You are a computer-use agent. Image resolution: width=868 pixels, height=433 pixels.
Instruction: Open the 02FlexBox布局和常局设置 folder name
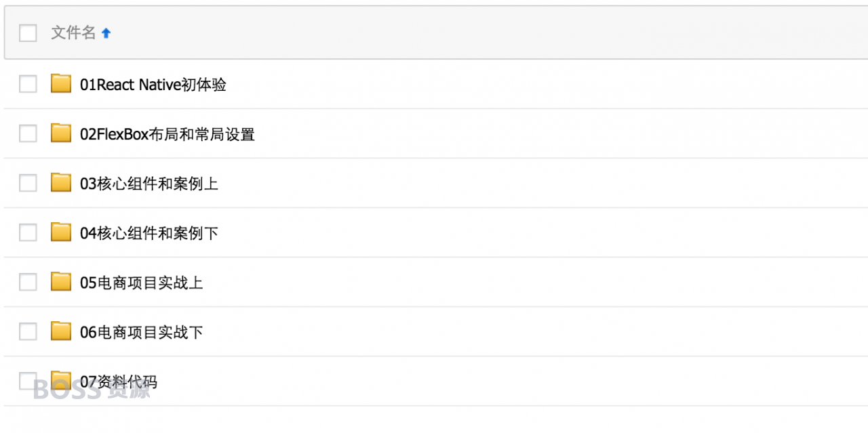pos(167,134)
